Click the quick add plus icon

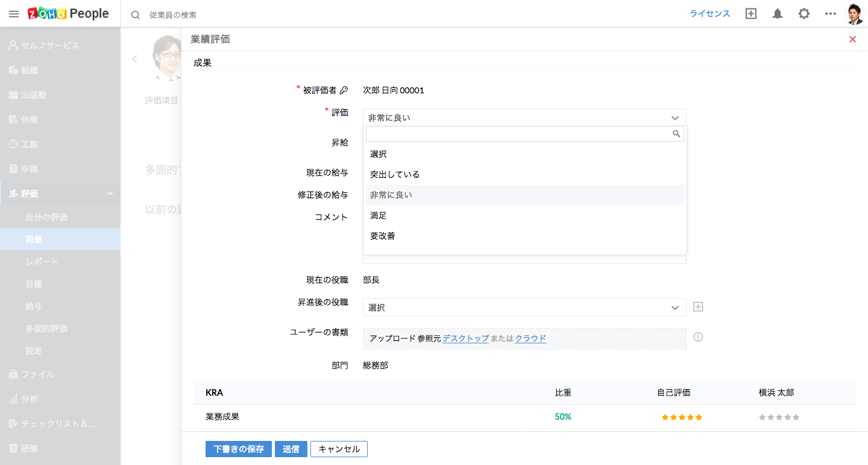pyautogui.click(x=750, y=14)
